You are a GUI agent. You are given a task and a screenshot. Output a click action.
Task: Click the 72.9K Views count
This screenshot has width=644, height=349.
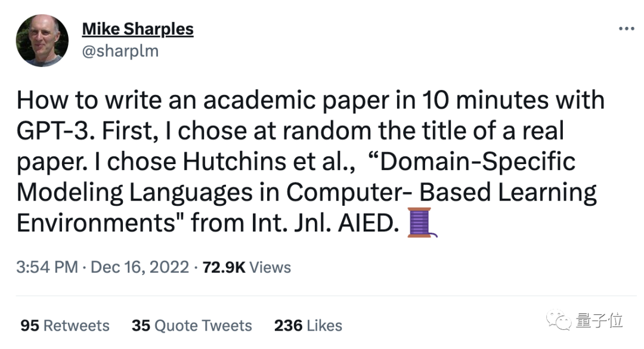tap(247, 267)
